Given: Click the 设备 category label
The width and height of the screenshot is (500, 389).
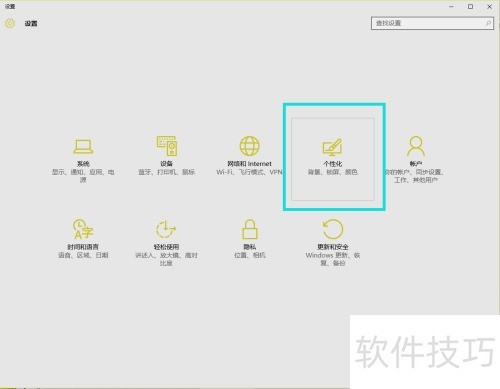Looking at the screenshot, I should pyautogui.click(x=166, y=164).
